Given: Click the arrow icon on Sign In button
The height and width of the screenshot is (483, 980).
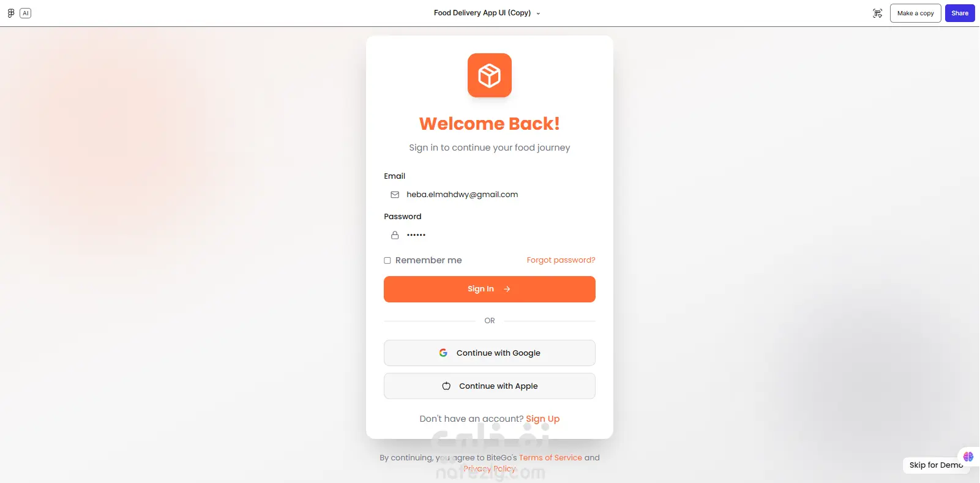Looking at the screenshot, I should [507, 289].
